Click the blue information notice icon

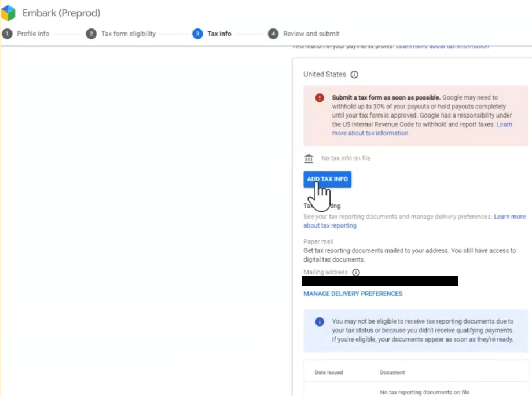(320, 322)
